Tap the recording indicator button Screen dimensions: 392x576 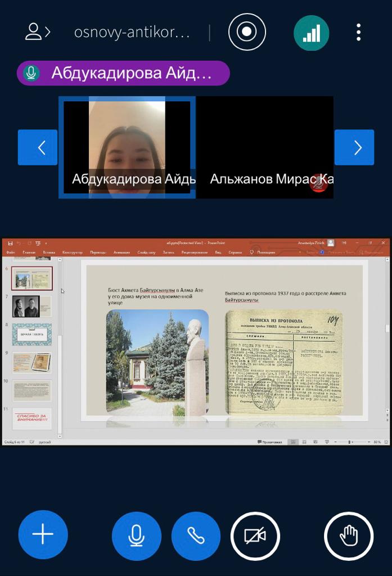click(x=246, y=32)
